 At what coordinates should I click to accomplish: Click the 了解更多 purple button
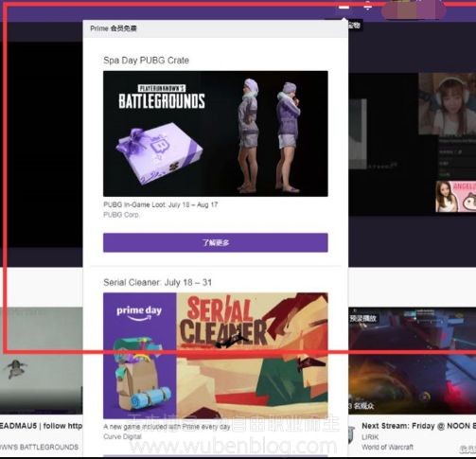tap(216, 242)
